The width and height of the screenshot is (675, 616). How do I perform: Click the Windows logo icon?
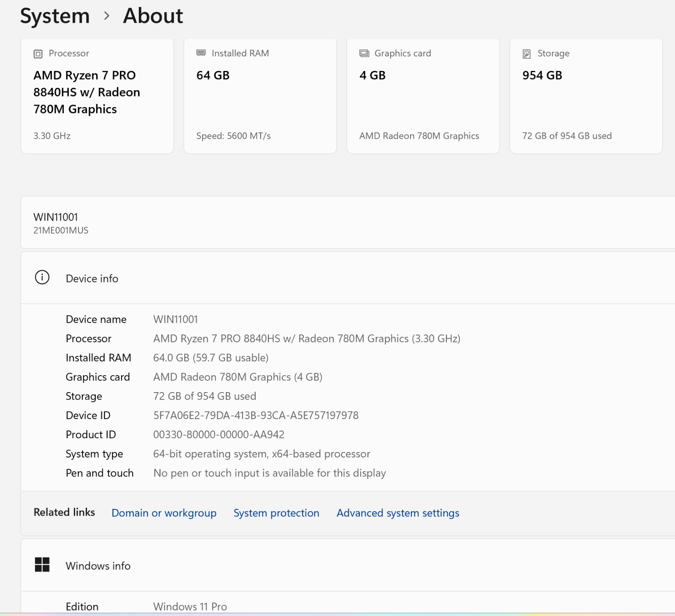coord(42,565)
